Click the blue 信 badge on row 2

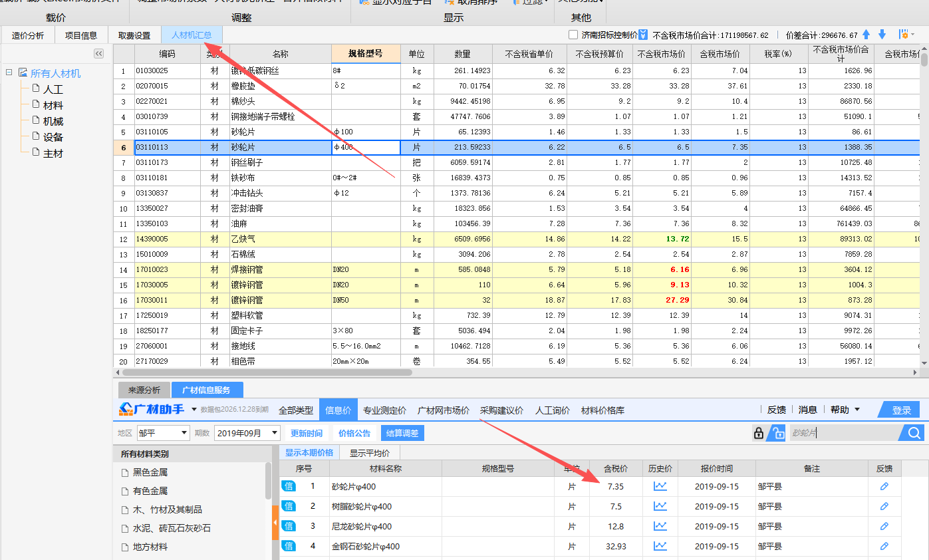(288, 506)
